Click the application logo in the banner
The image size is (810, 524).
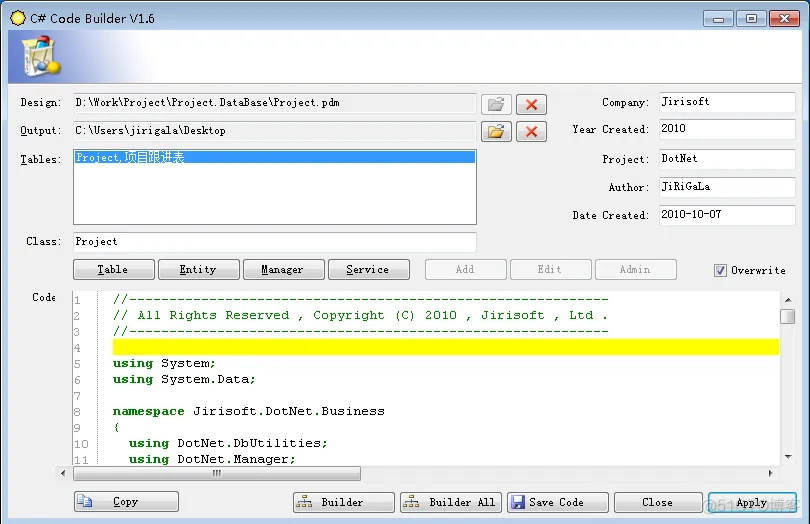click(x=40, y=56)
